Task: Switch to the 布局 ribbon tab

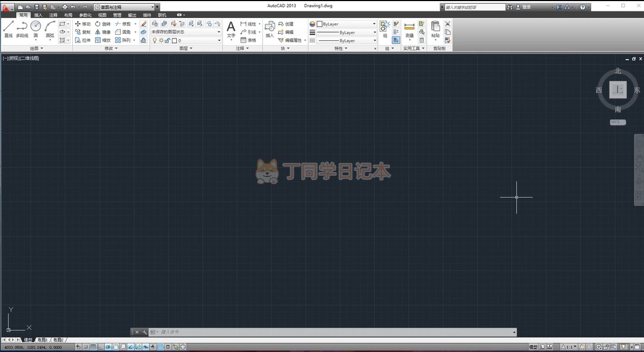Action: coord(68,15)
